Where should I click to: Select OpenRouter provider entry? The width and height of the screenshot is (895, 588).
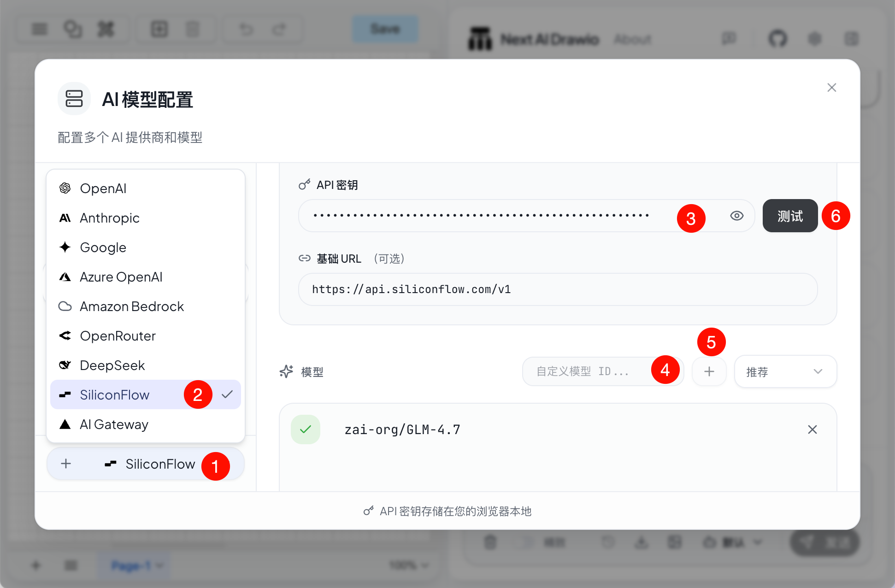[x=118, y=336]
